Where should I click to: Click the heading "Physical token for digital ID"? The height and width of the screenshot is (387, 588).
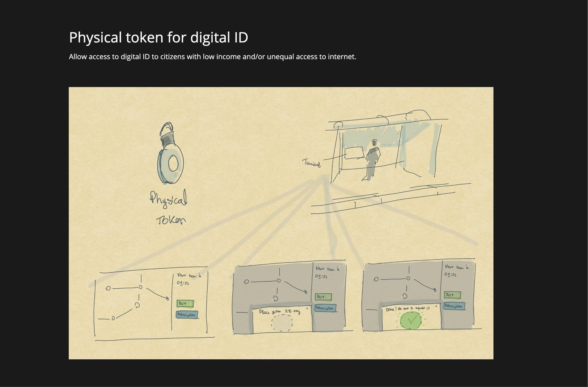tap(158, 38)
